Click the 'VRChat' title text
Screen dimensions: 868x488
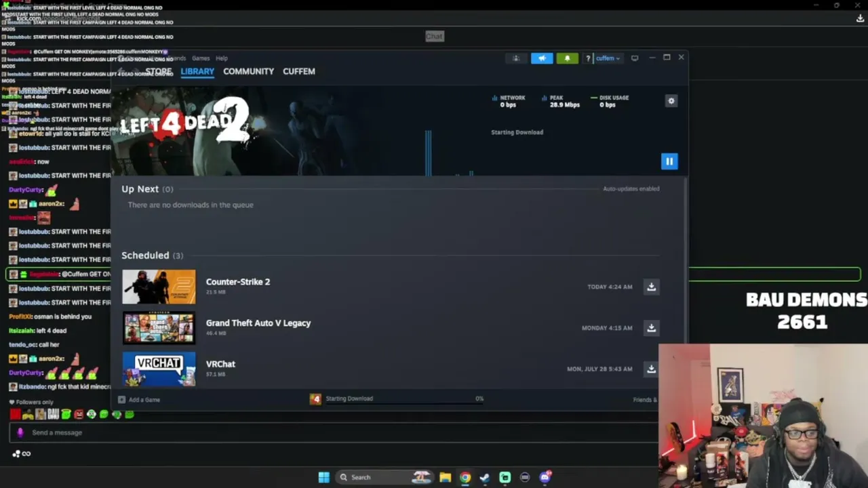[x=220, y=364]
